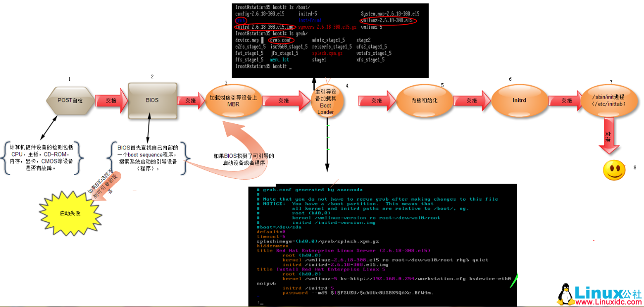The height and width of the screenshot is (307, 644).
Task: Click the 内核初始化 ellipse node
Action: point(424,101)
